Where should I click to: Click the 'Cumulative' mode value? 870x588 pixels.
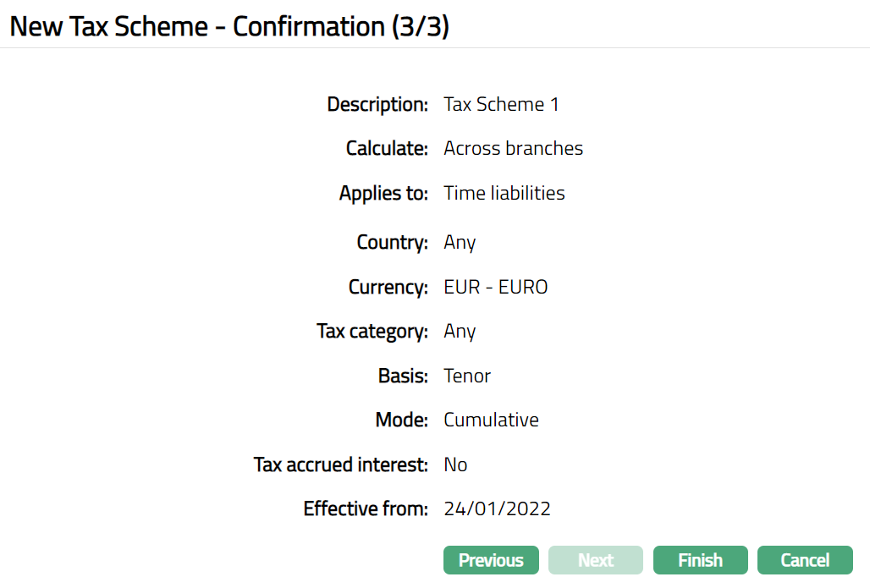(x=491, y=420)
